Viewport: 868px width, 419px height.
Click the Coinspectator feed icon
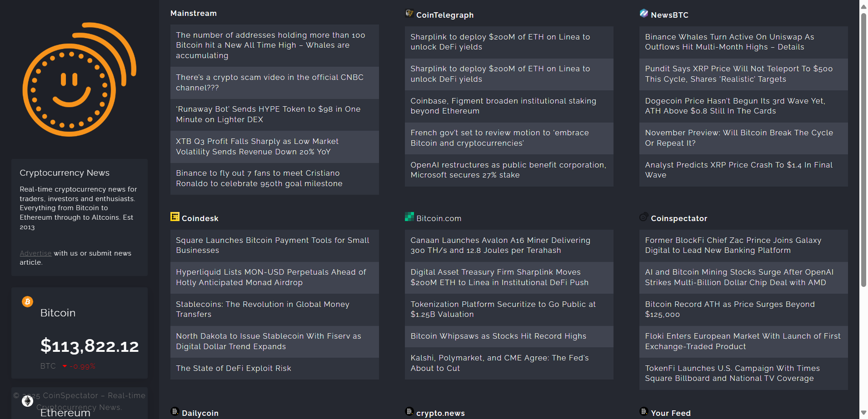644,217
